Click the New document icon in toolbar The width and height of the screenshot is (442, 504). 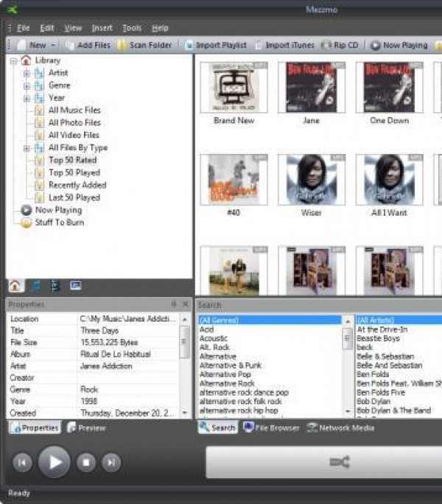[21, 45]
